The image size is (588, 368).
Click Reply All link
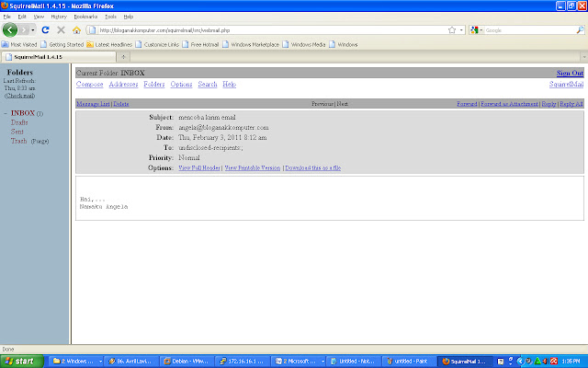click(x=571, y=104)
